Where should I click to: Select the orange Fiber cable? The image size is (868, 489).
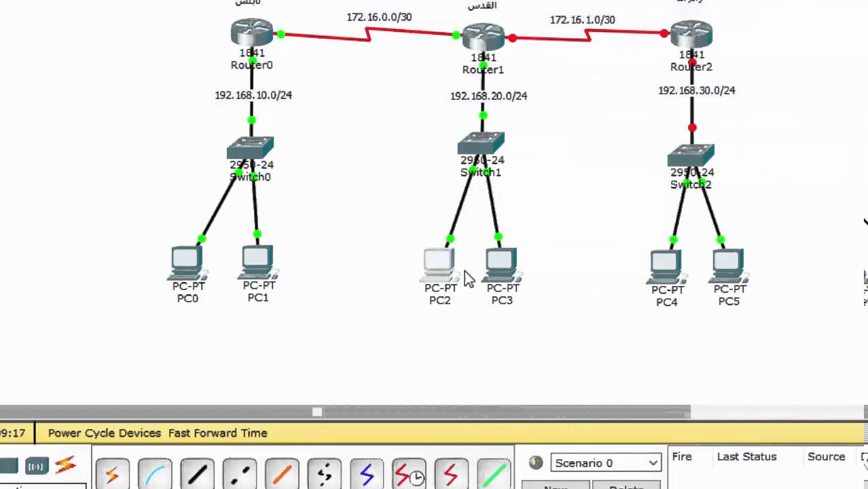(x=282, y=473)
